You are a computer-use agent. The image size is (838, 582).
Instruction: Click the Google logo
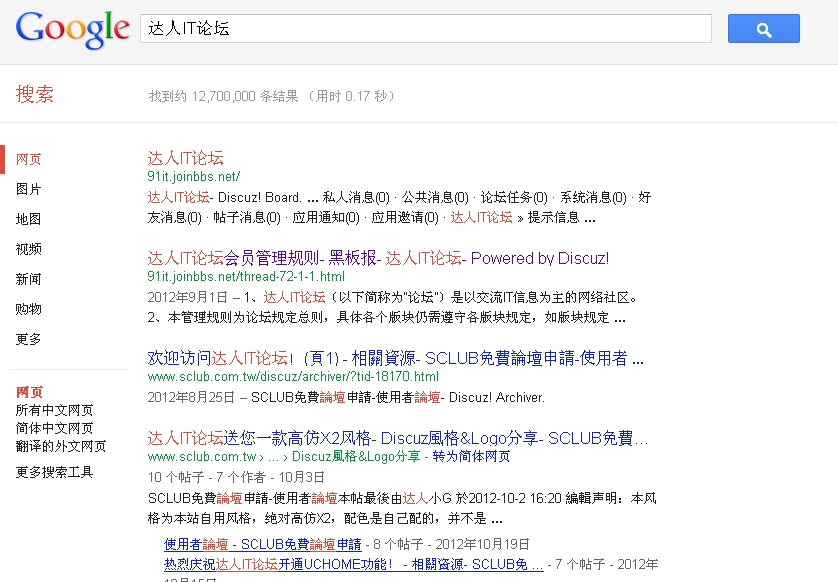(73, 30)
